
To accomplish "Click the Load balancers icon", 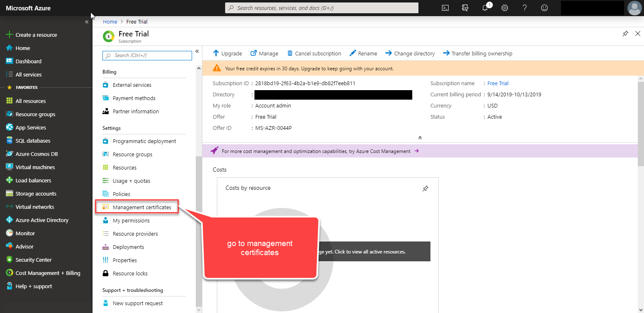I will pos(9,180).
